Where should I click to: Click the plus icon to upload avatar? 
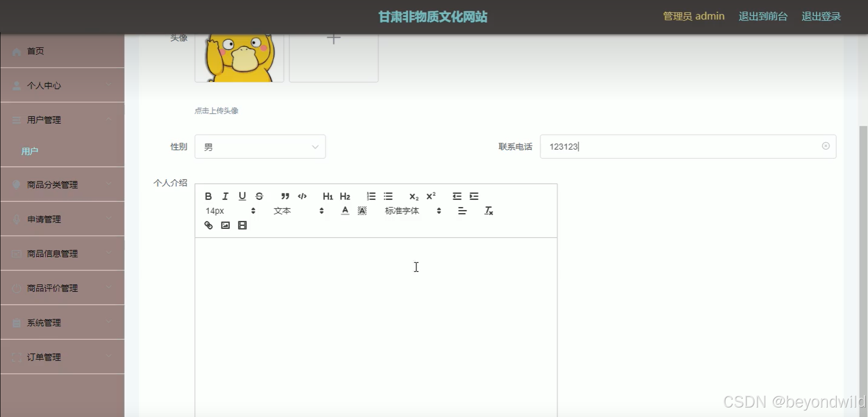pos(334,39)
